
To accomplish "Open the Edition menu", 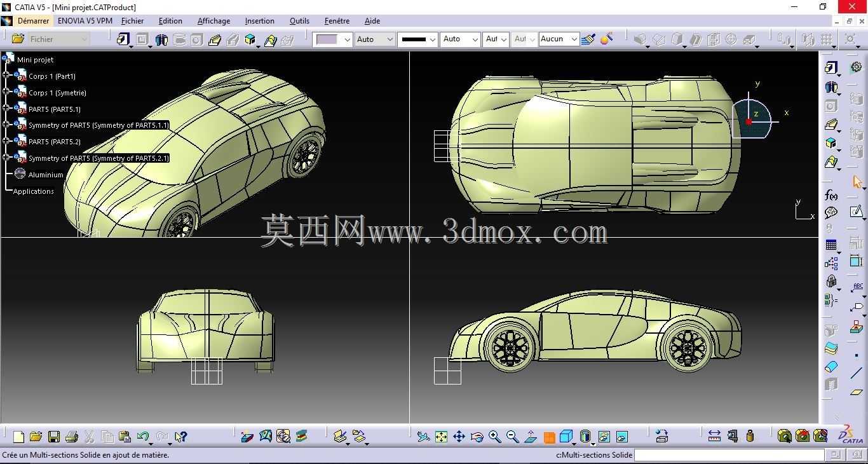I will click(x=170, y=21).
